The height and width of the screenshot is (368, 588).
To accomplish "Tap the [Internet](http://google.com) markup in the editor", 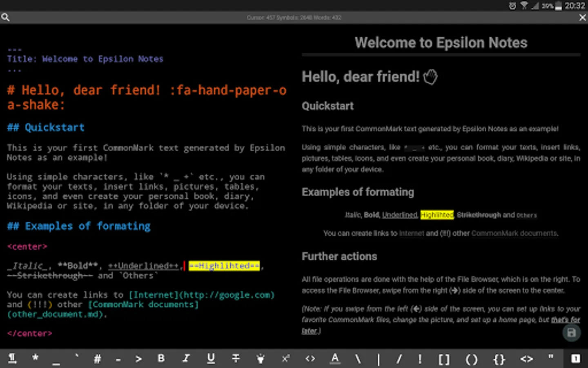I will tap(202, 295).
